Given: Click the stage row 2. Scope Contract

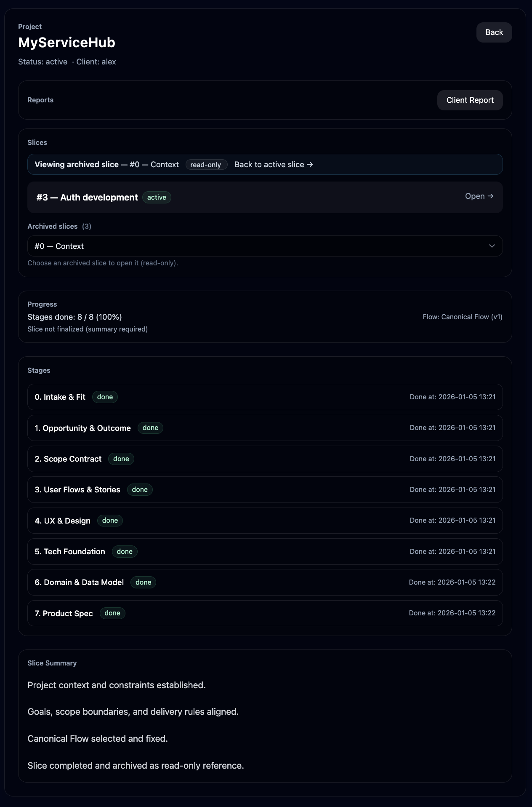Looking at the screenshot, I should [x=264, y=459].
